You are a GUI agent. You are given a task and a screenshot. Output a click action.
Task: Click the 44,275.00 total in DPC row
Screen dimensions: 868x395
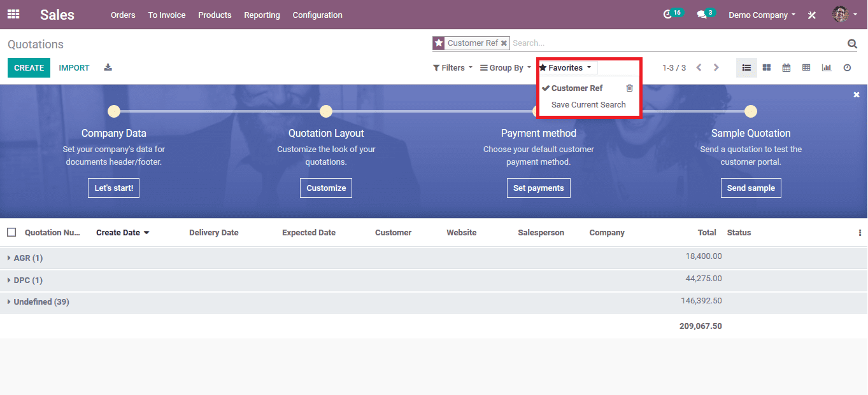(x=704, y=278)
